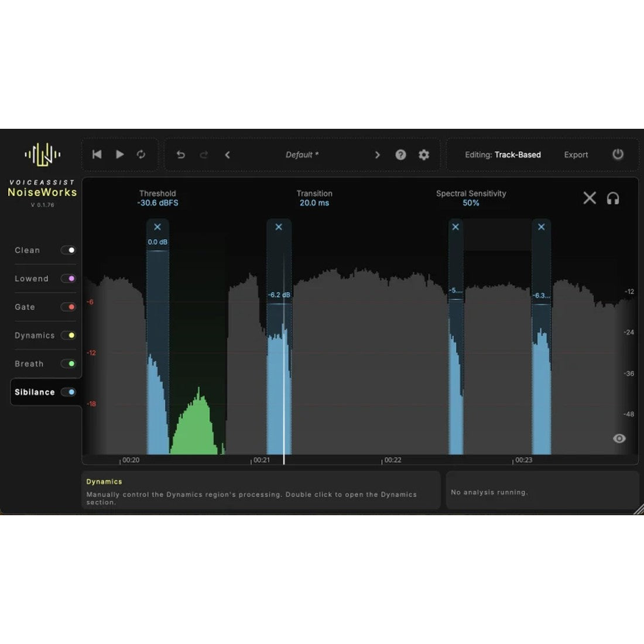Click the 00:23 timeline marker
This screenshot has height=644, width=644.
pos(522,460)
